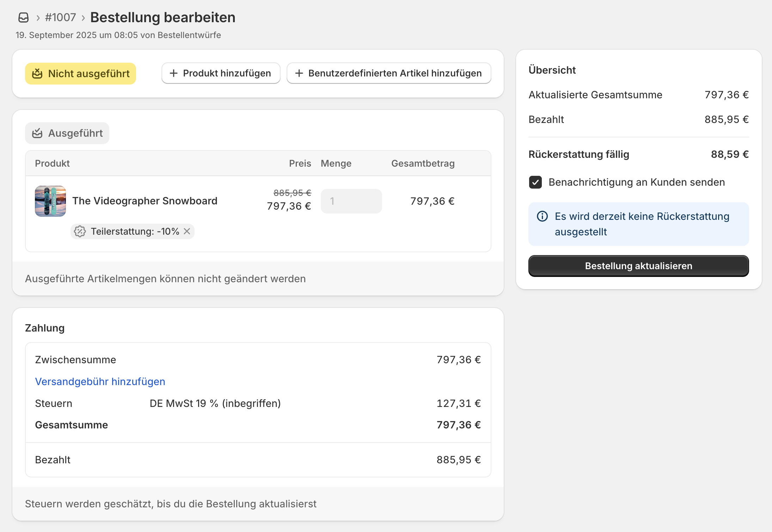772x532 pixels.
Task: Open The Videographer Snowboard thumbnail
Action: point(50,201)
